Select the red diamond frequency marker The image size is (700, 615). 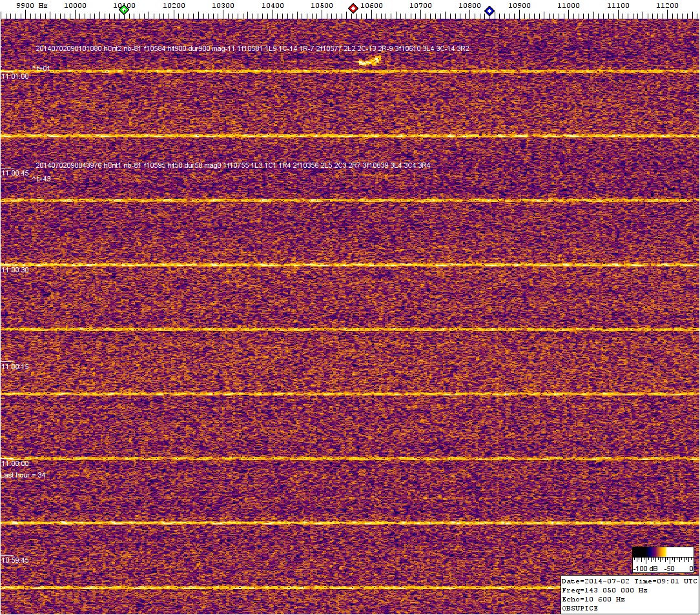tap(353, 9)
